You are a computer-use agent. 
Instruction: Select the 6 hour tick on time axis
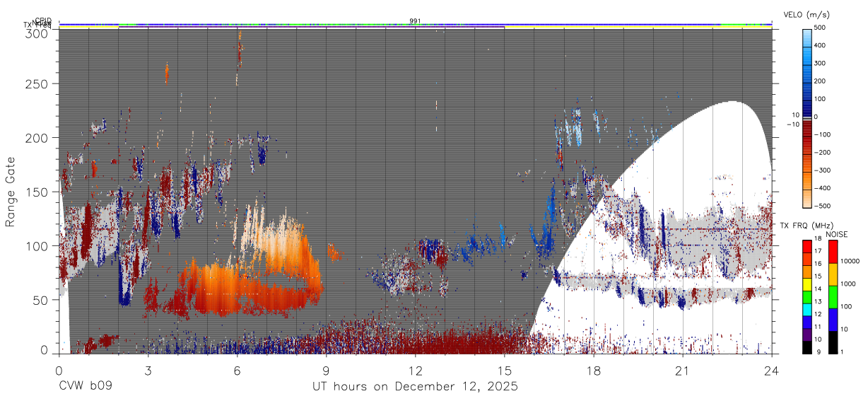237,370
